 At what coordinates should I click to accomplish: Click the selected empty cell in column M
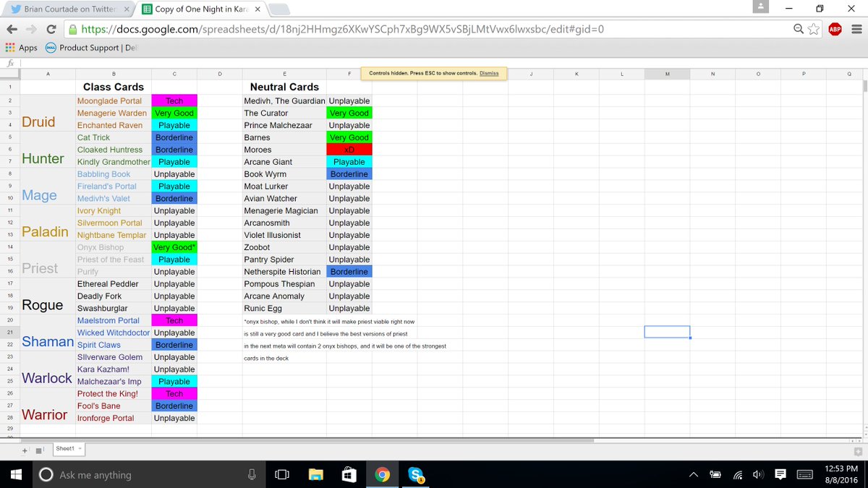click(667, 332)
